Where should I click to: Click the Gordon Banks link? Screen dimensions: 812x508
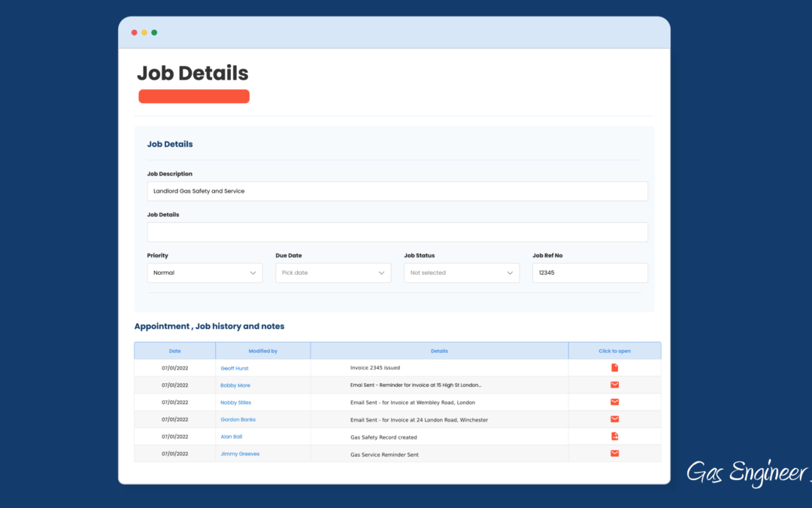(238, 419)
